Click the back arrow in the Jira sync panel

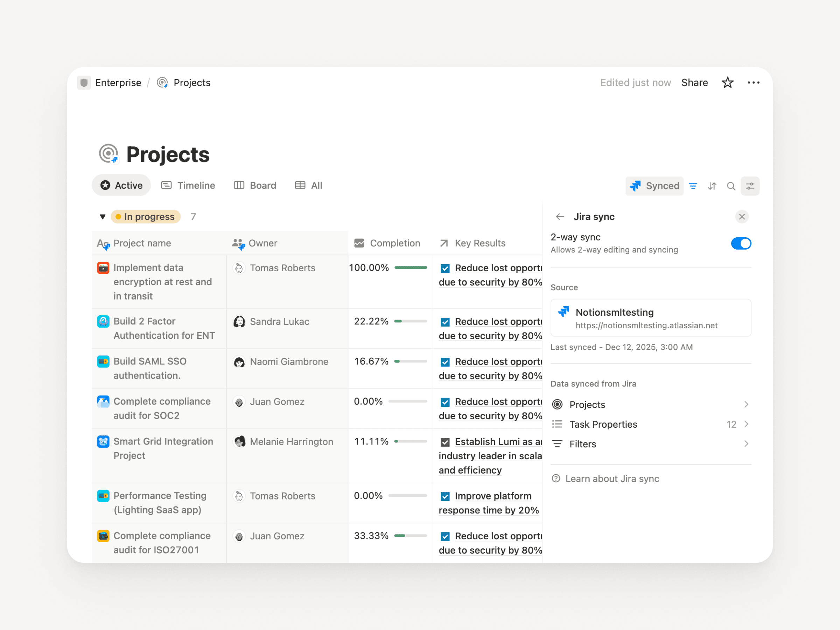coord(559,216)
